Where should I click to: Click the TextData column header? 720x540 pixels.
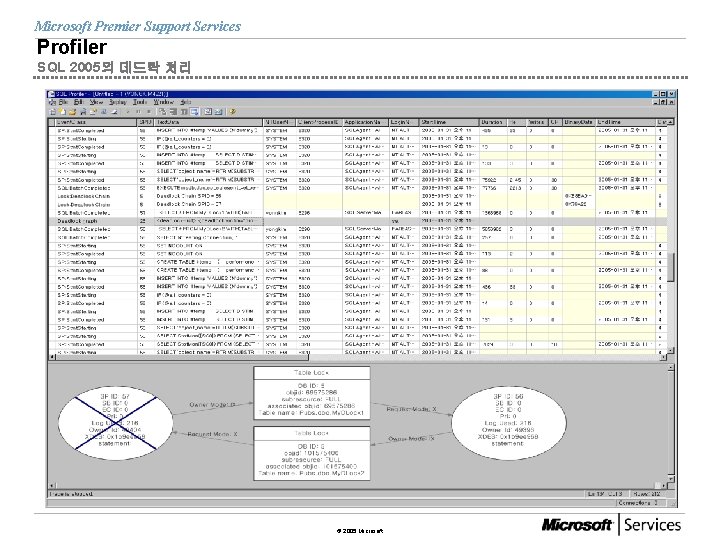pyautogui.click(x=208, y=122)
